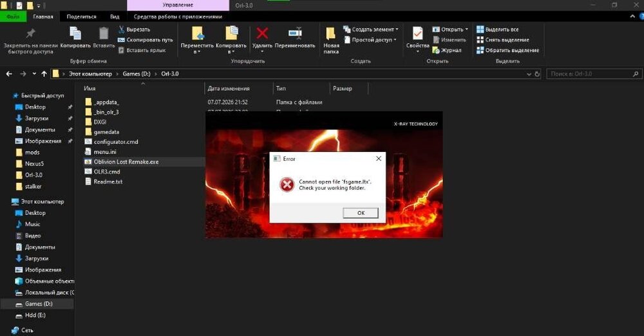Expand the Move to (Переместить в) dropdown
Image resolution: width=644 pixels, height=336 pixels.
tap(197, 52)
